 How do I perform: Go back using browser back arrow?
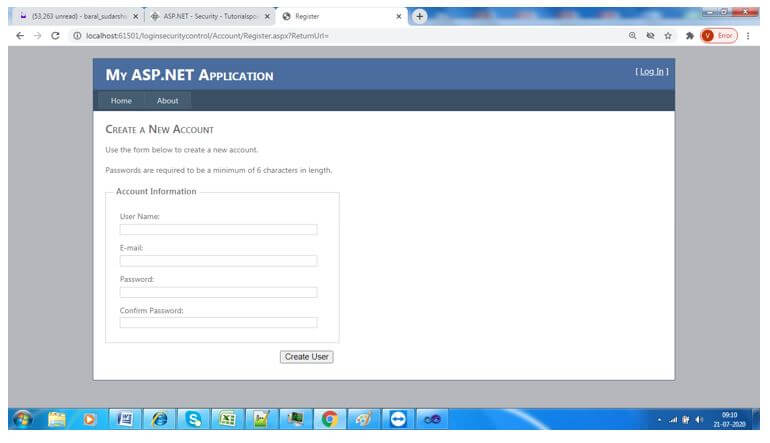click(20, 36)
